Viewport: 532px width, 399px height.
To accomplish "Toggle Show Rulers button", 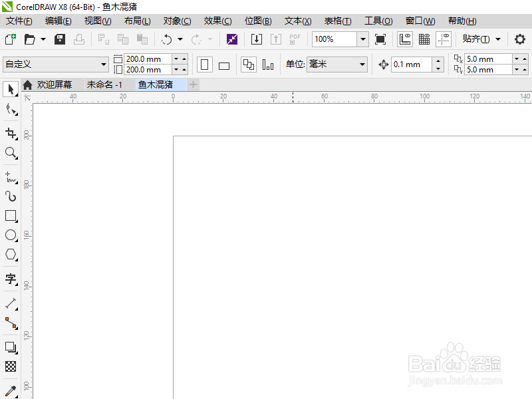I will point(405,39).
